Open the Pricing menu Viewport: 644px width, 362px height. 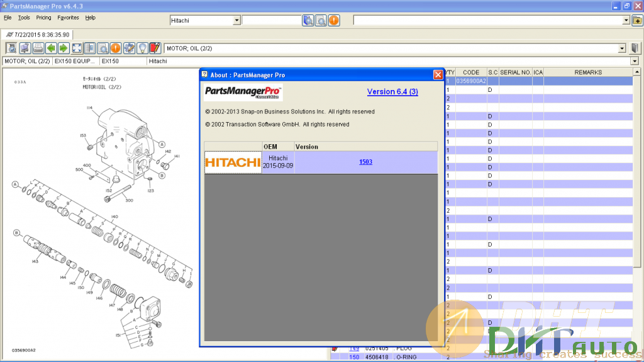(x=43, y=18)
